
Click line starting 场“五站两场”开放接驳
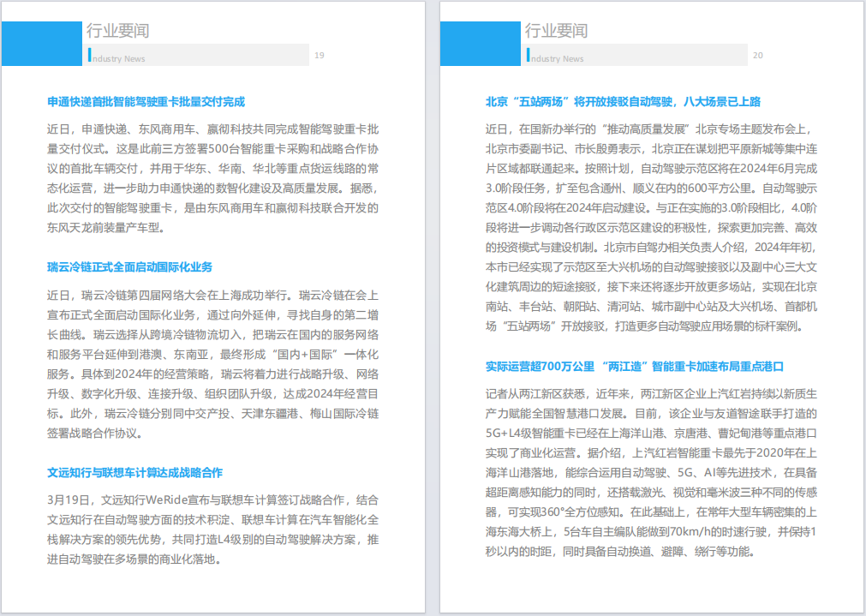tap(644, 326)
